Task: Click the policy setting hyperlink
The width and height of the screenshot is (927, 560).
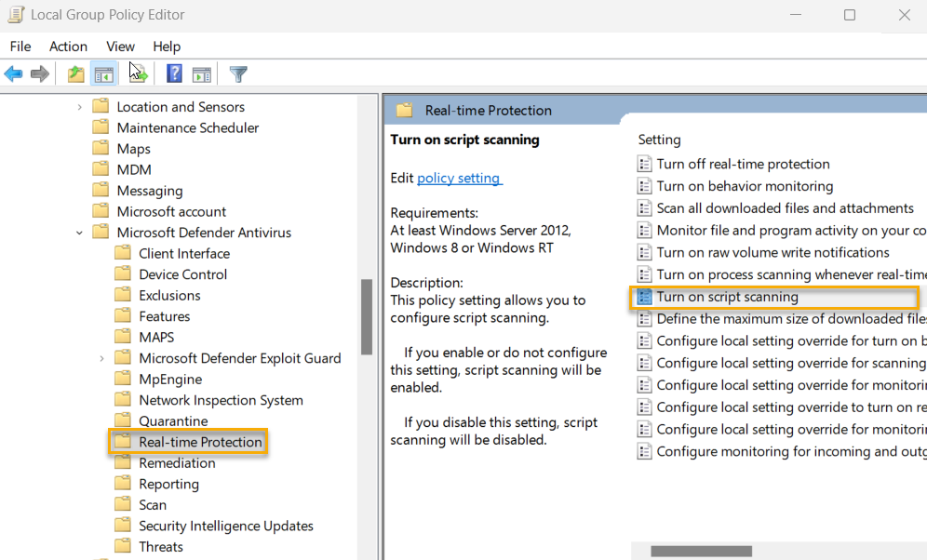Action: 460,178
